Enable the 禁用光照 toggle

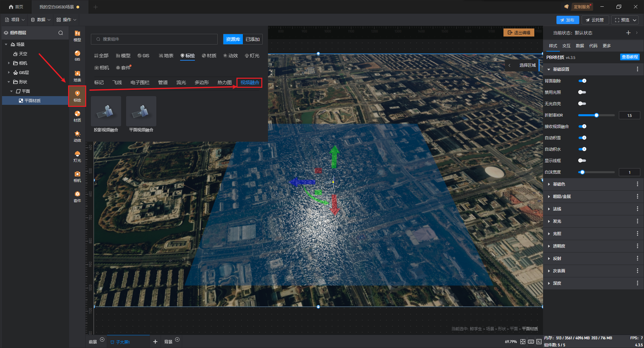pos(582,92)
